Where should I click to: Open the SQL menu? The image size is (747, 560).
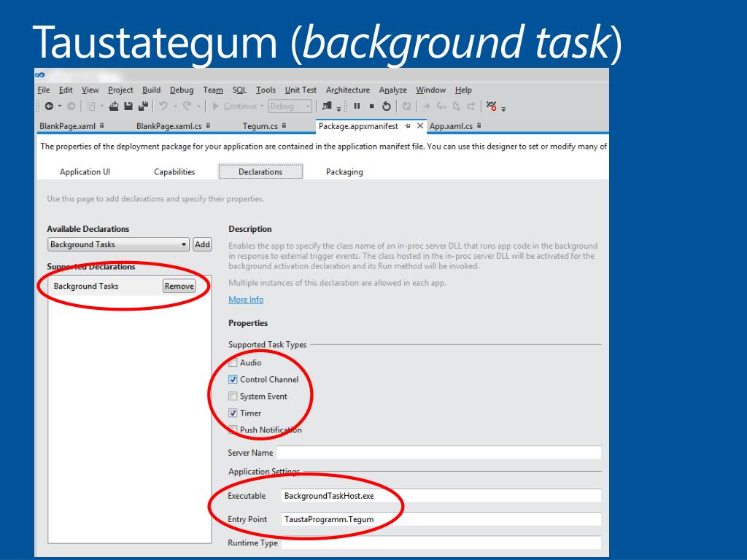239,90
